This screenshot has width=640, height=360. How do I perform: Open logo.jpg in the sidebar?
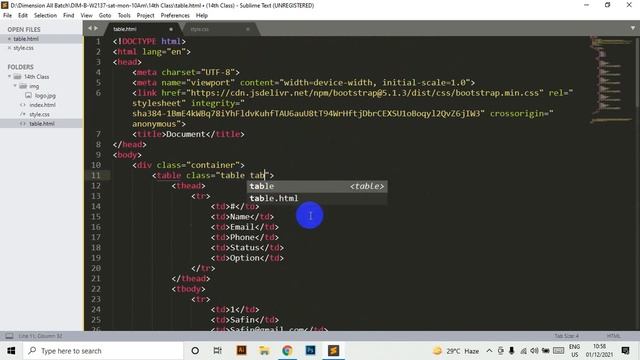[x=45, y=96]
